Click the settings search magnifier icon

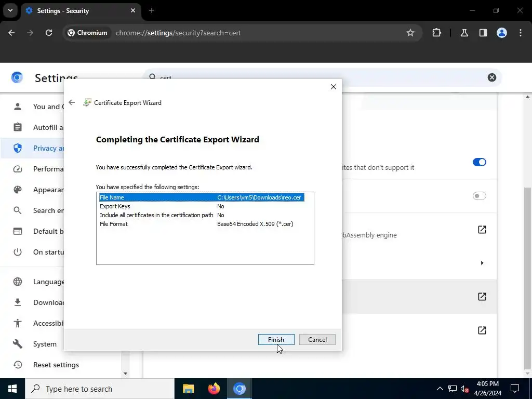(x=153, y=77)
